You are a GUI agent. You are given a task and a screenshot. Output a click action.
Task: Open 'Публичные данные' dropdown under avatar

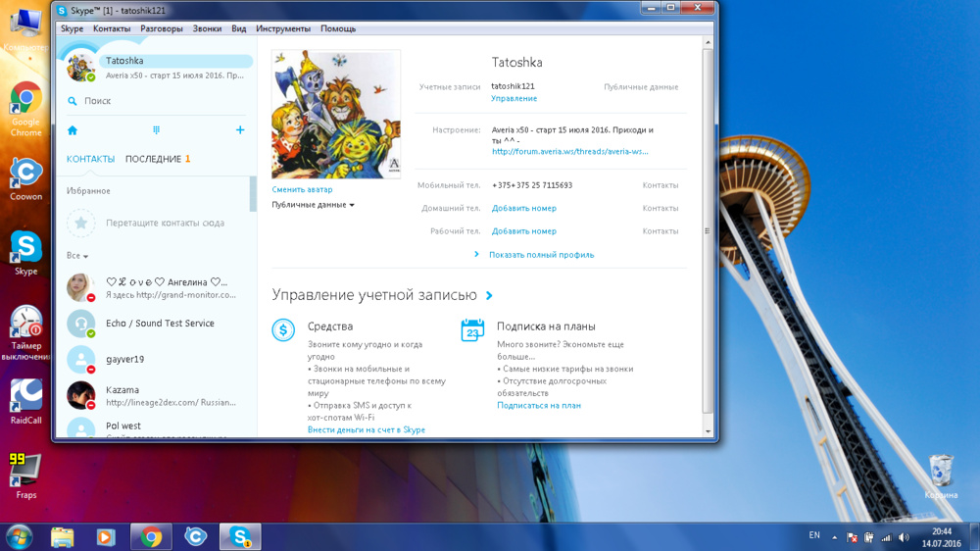pyautogui.click(x=313, y=205)
